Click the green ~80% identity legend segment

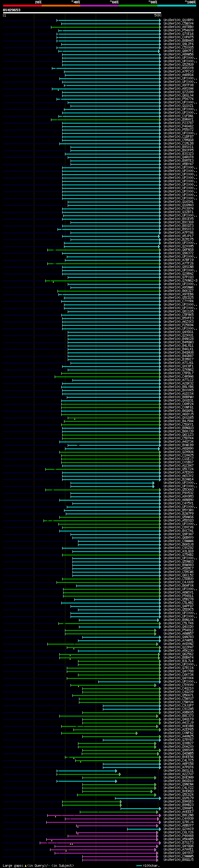[138, 5]
